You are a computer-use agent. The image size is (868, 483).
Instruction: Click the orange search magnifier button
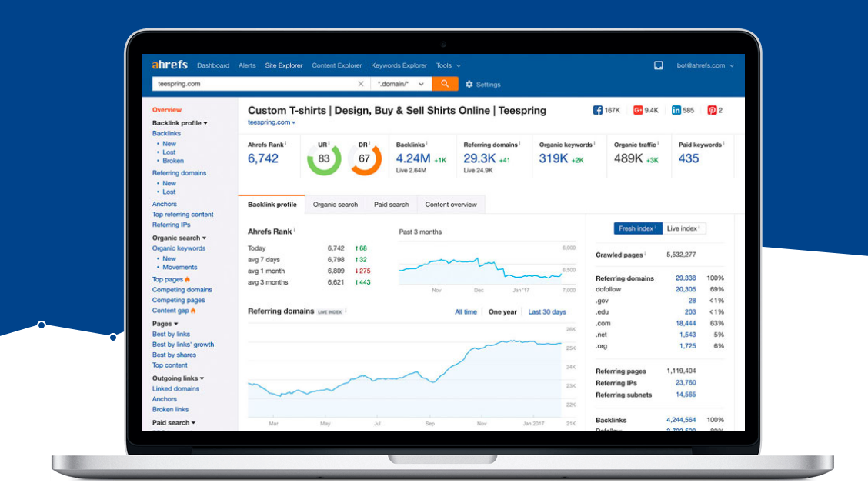(445, 84)
